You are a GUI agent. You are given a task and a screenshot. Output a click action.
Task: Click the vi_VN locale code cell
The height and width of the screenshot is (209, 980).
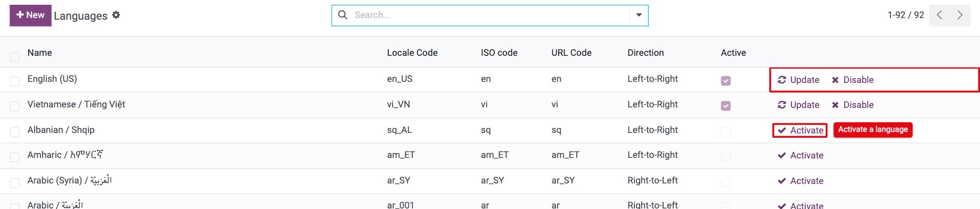pyautogui.click(x=398, y=104)
